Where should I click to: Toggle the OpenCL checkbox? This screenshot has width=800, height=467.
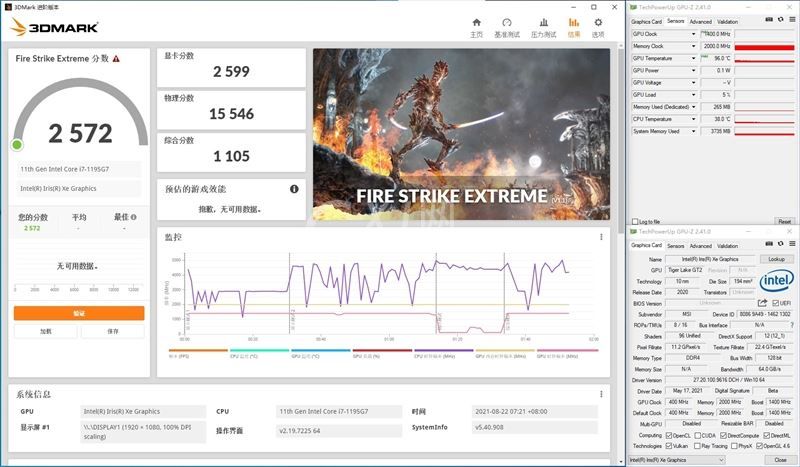pyautogui.click(x=669, y=435)
